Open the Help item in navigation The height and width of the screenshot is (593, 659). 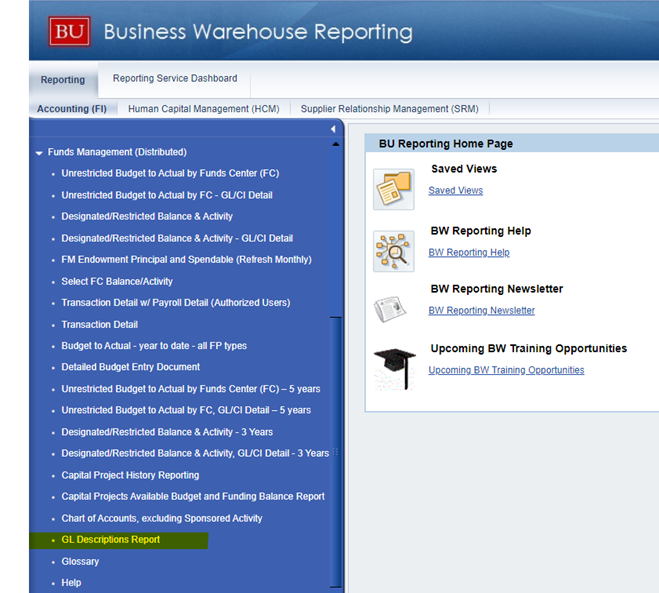71,583
